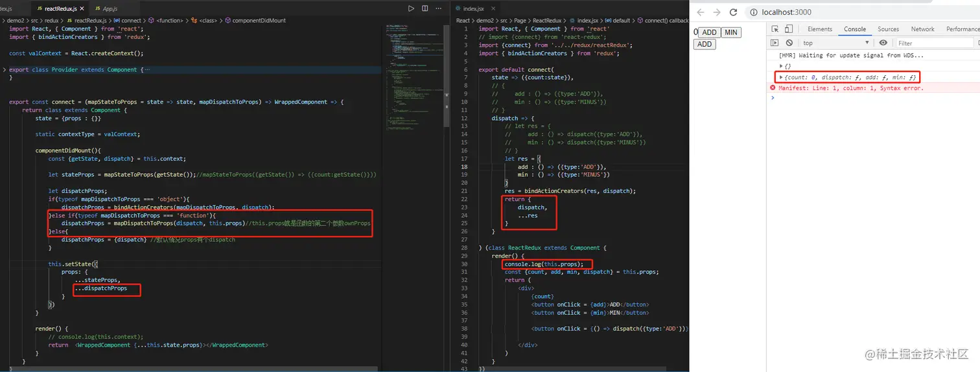Expand the logged {count: 0, dispatch...} object
Image resolution: width=980 pixels, height=372 pixels.
point(781,77)
